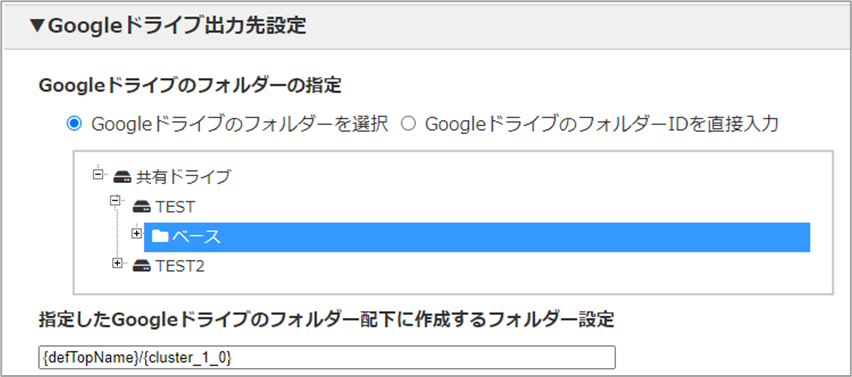The width and height of the screenshot is (852, 377).
Task: Click the {defTopName}/{cluster_1_0} folder path field
Action: click(x=327, y=357)
